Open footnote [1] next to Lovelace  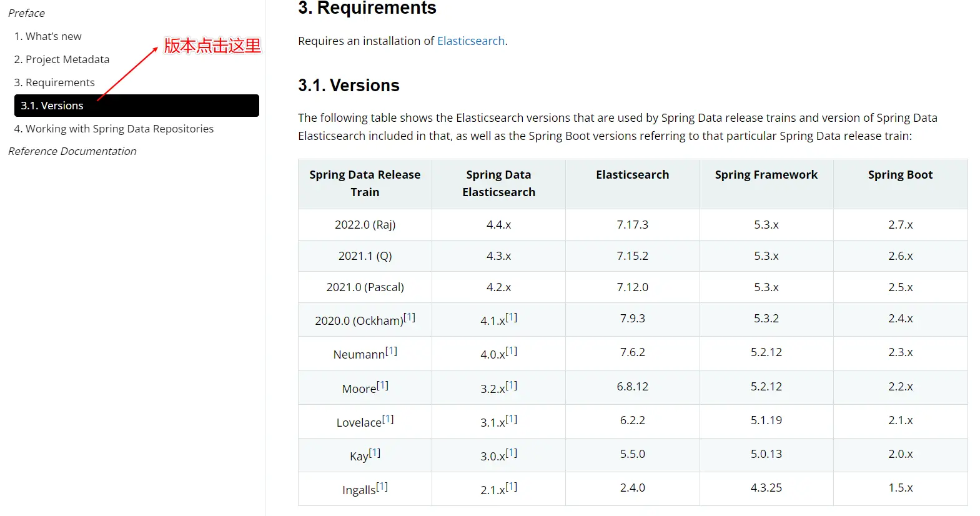click(x=388, y=419)
